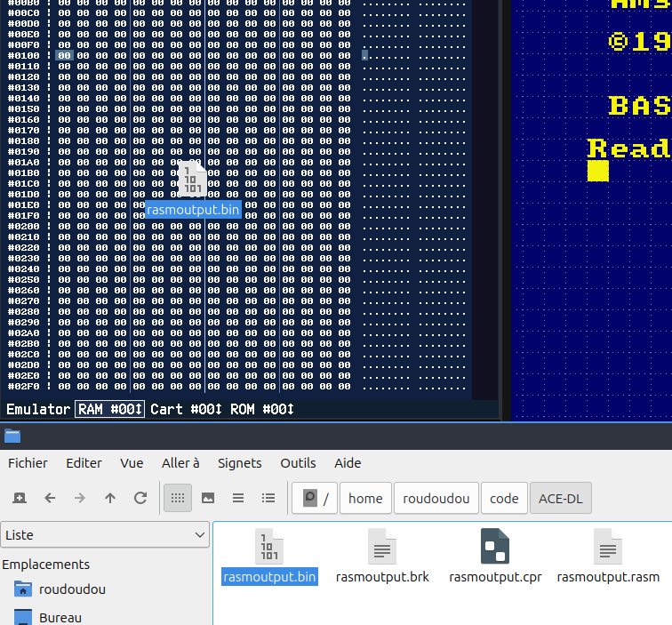
Task: Go to parent folder with up arrow
Action: (110, 498)
